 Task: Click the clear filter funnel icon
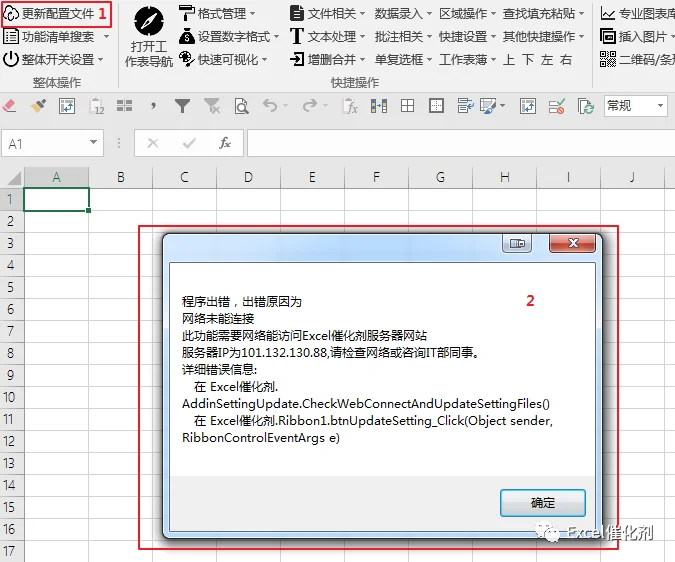[x=212, y=105]
